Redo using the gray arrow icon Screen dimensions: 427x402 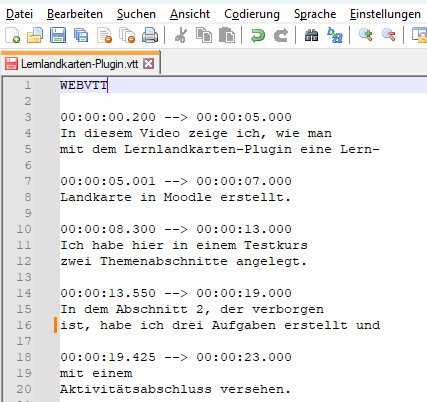(281, 35)
